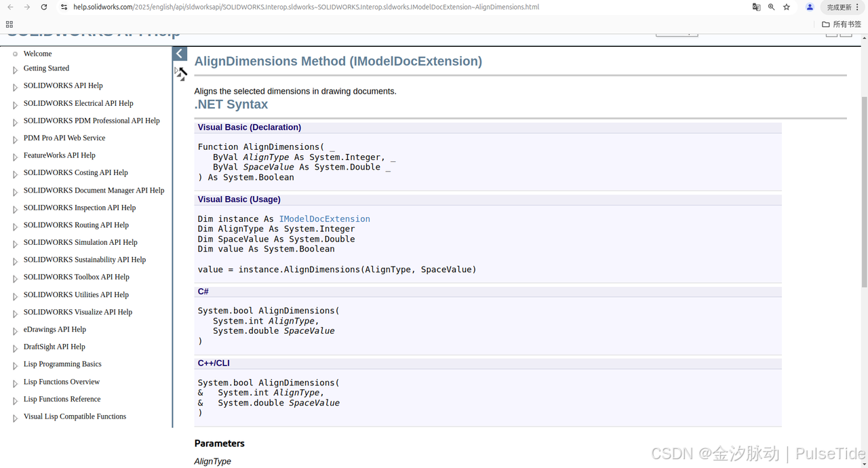Open SOLIDWORKS Simulation API Help link
This screenshot has width=868, height=468.
[81, 242]
